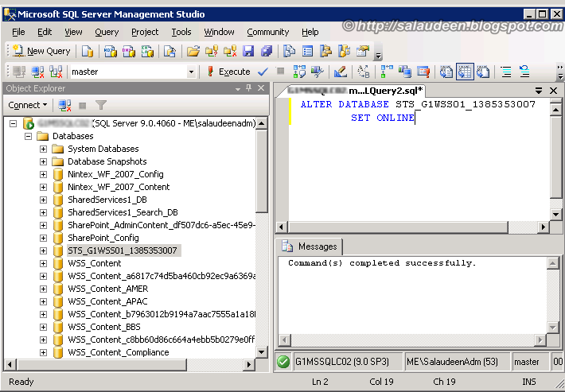The width and height of the screenshot is (565, 392).
Task: Click the Save All icon
Action: (267, 52)
